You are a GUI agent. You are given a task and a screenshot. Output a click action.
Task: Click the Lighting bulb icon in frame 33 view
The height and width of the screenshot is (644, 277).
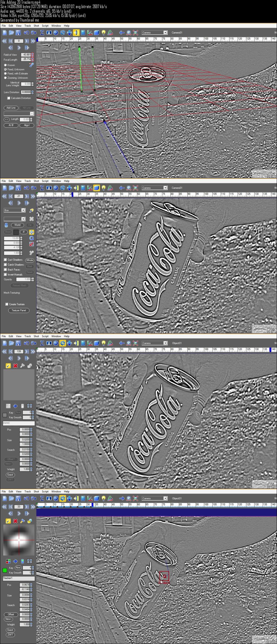[x=103, y=498]
